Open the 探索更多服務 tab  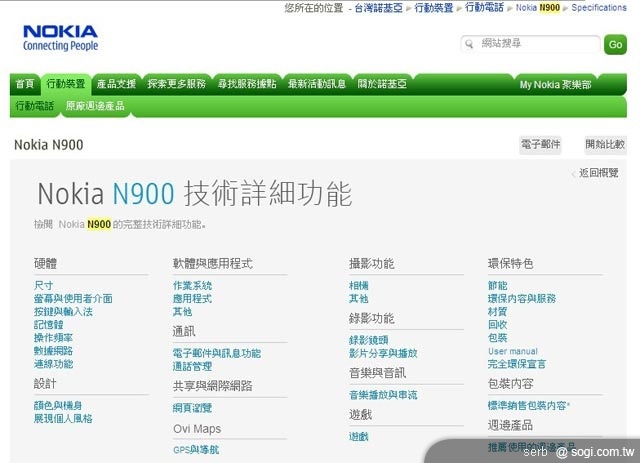[x=176, y=84]
